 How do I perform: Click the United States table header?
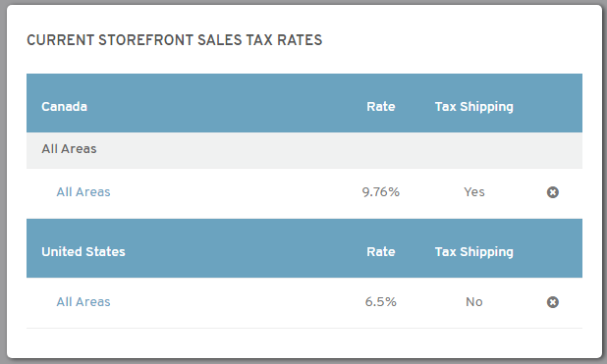tap(304, 248)
